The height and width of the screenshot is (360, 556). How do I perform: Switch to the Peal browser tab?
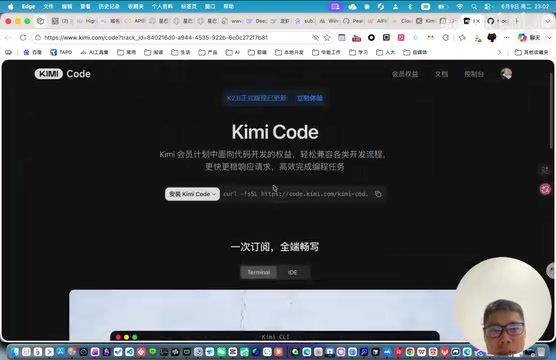click(353, 21)
